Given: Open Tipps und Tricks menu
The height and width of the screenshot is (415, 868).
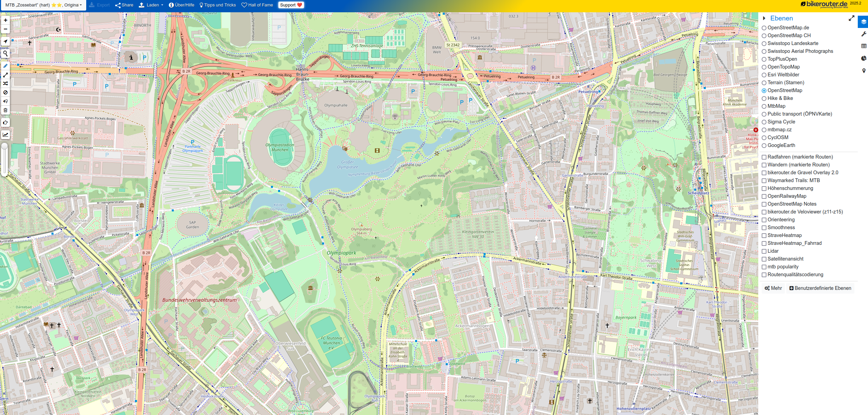Looking at the screenshot, I should pos(217,5).
